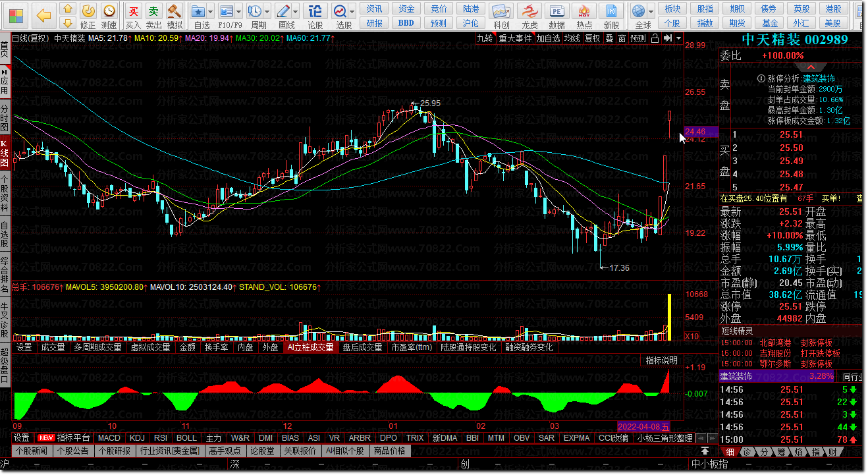Open dropdown arrow beside 周期 icon
The width and height of the screenshot is (868, 475).
click(x=267, y=12)
